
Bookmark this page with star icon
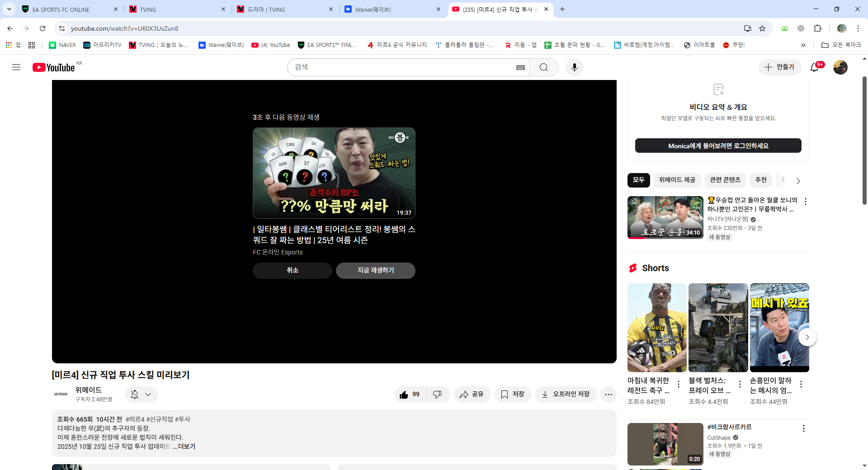coord(762,28)
